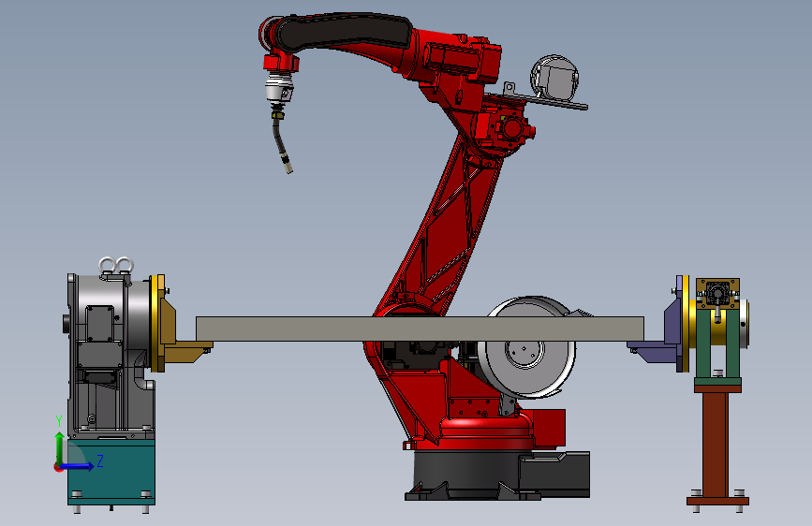
Task: Select the red wrist flange above the torch
Action: tap(281, 62)
